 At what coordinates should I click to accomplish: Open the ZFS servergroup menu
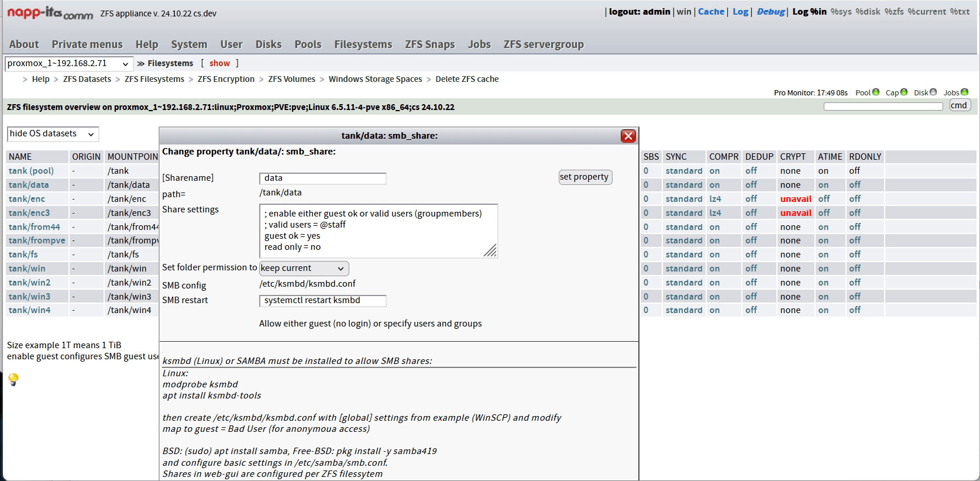click(544, 44)
